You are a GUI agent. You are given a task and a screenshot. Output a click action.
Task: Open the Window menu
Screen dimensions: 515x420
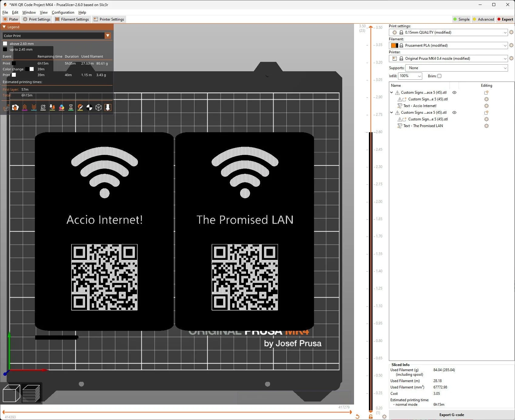[29, 12]
